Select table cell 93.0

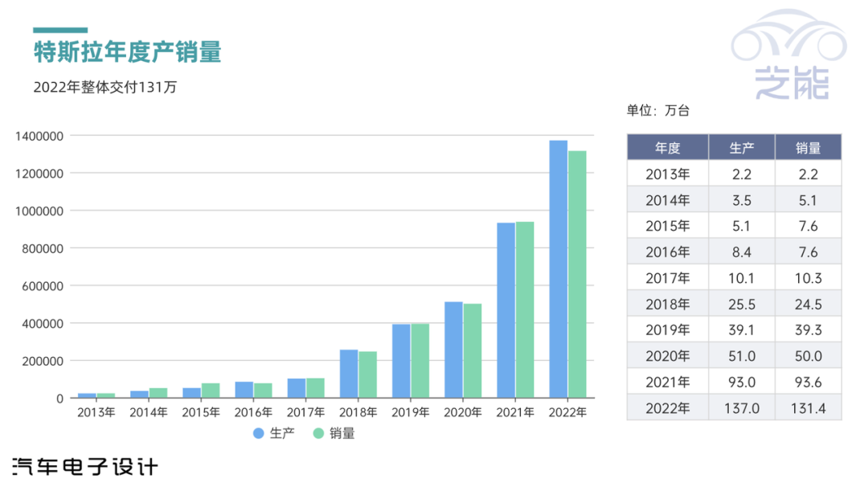tap(742, 383)
